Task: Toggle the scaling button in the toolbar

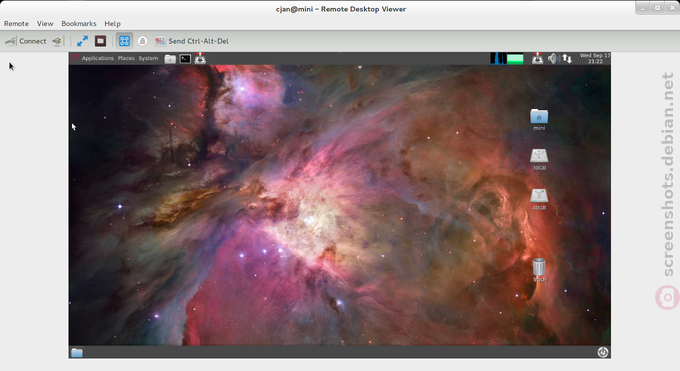Action: click(124, 41)
